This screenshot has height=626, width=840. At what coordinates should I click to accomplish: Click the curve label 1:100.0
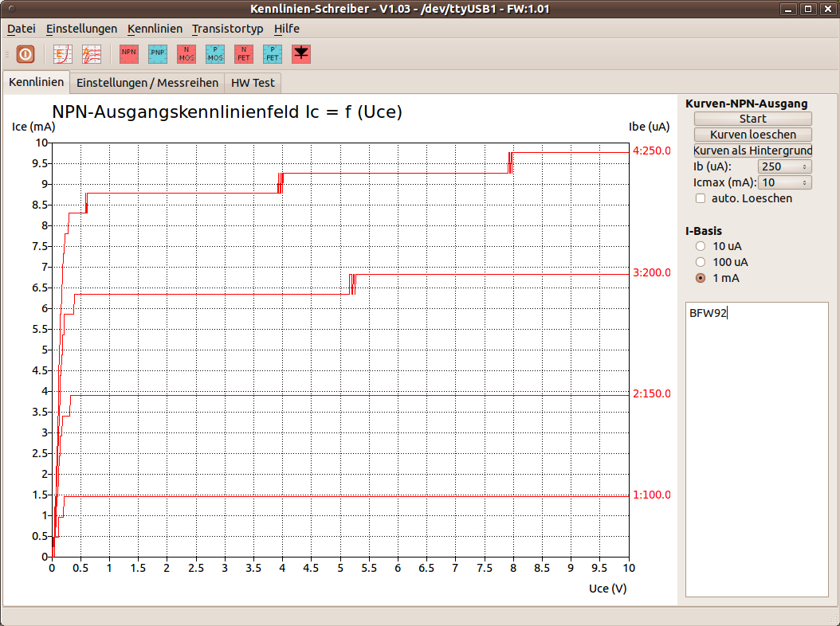pyautogui.click(x=652, y=495)
